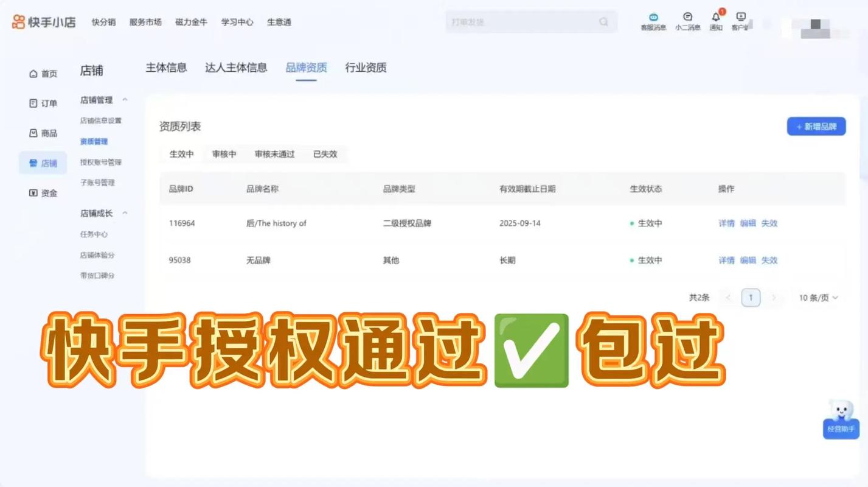Activate the 审核未通过 filter
868x487 pixels.
274,154
